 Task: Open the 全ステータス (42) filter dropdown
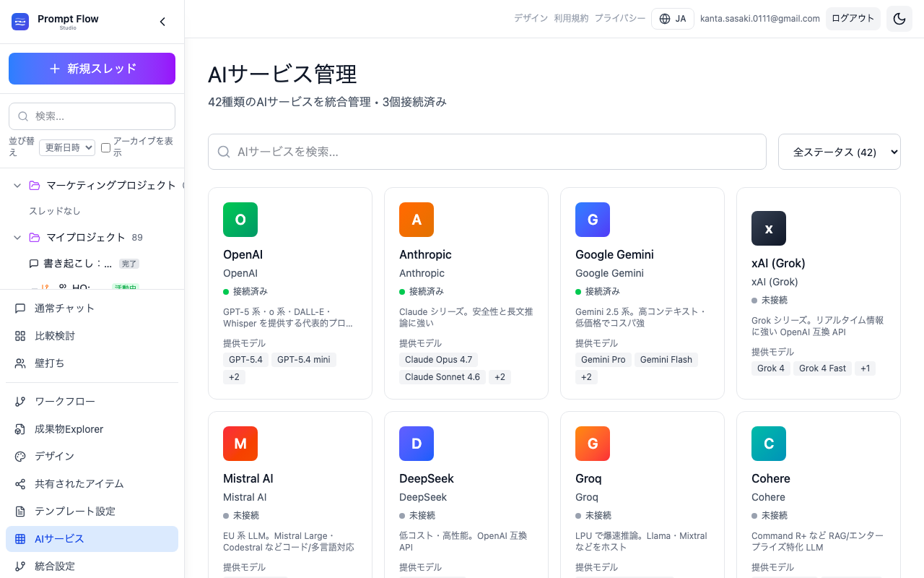click(x=840, y=152)
